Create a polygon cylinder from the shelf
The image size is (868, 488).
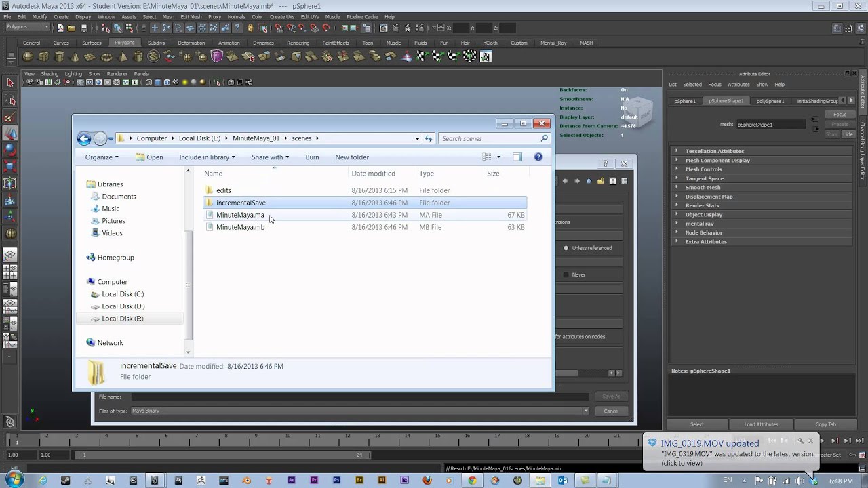click(60, 57)
